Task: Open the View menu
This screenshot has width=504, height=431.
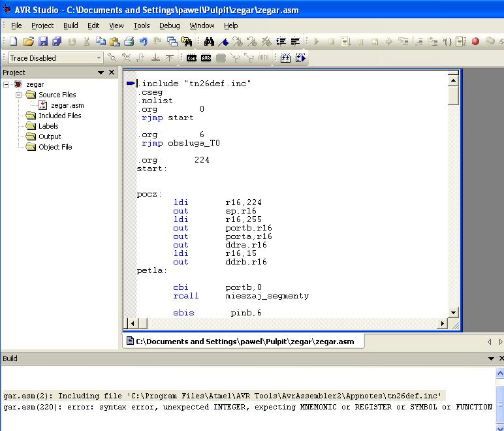Action: (116, 25)
